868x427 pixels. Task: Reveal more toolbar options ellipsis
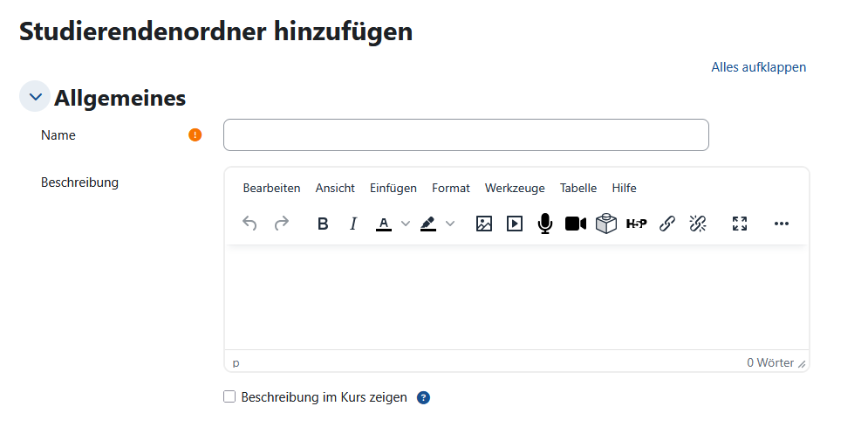click(x=781, y=224)
